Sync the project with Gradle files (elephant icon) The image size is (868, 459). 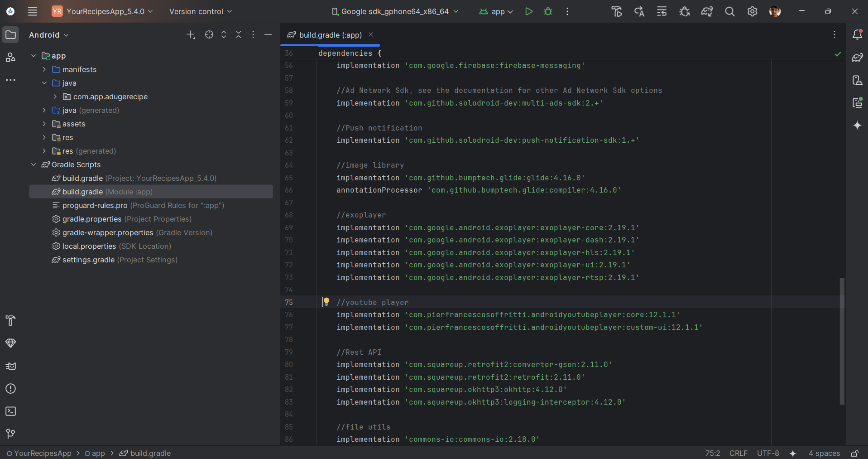click(707, 11)
